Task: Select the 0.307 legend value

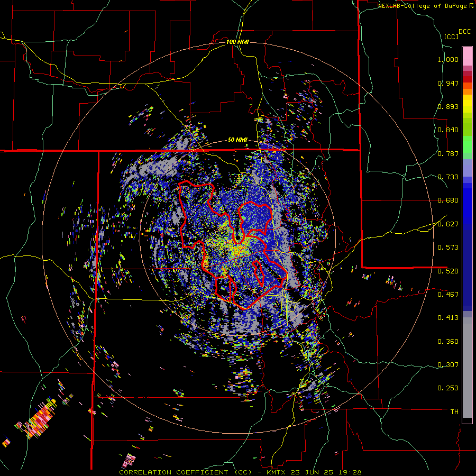Action: click(448, 364)
